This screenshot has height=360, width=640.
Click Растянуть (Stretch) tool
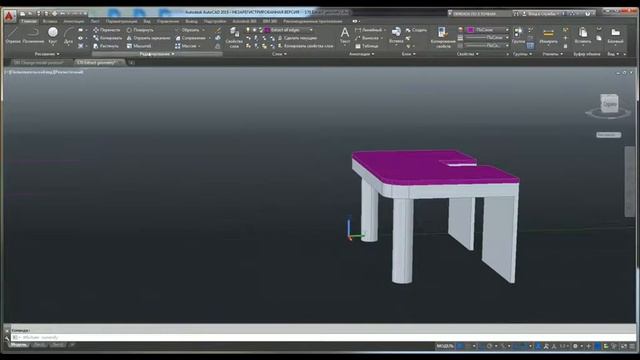click(x=106, y=46)
